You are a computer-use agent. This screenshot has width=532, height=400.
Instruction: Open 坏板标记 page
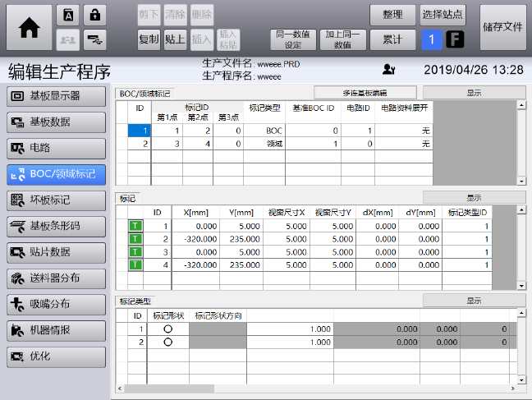pos(57,200)
